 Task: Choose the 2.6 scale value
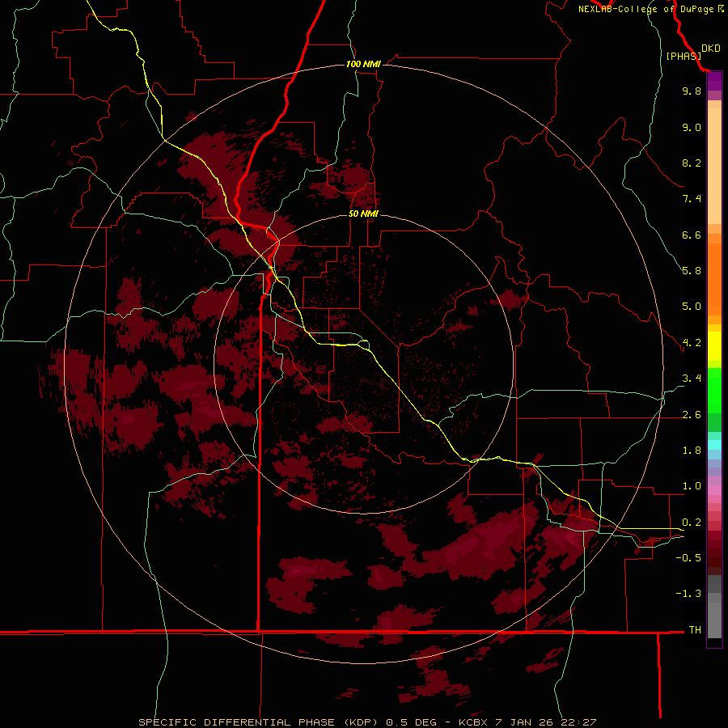(x=692, y=415)
